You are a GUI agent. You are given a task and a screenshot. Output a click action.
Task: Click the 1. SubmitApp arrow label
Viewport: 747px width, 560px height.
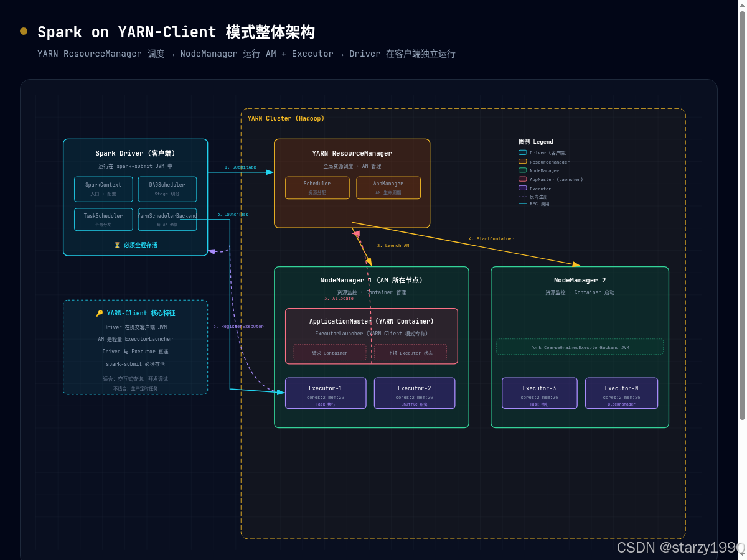[240, 167]
